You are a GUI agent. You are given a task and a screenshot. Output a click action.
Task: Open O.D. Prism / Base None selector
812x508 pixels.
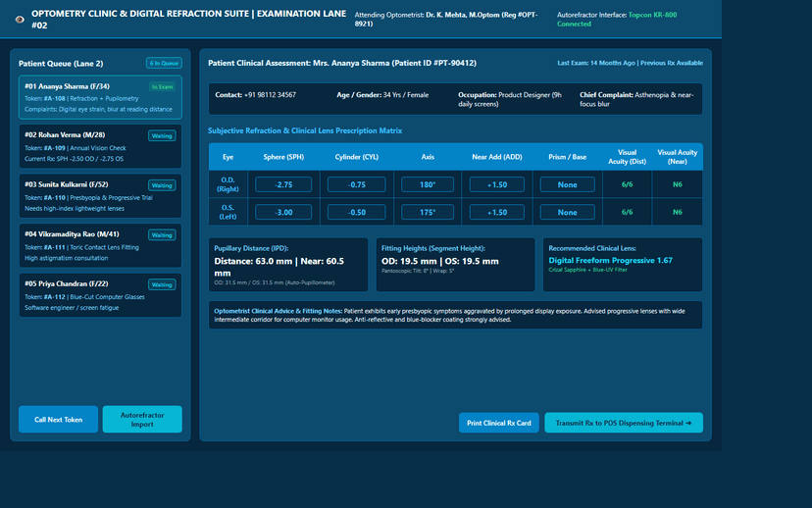click(x=567, y=185)
